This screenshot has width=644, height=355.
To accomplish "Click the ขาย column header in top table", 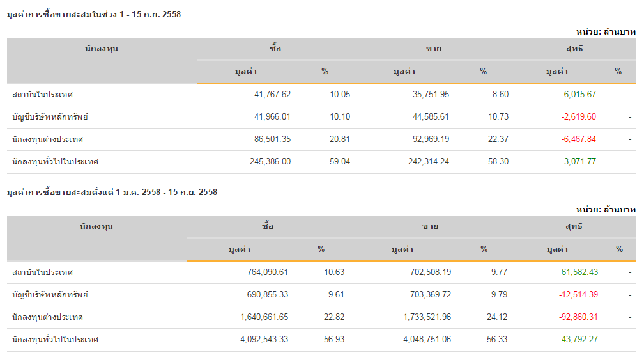I will (434, 49).
